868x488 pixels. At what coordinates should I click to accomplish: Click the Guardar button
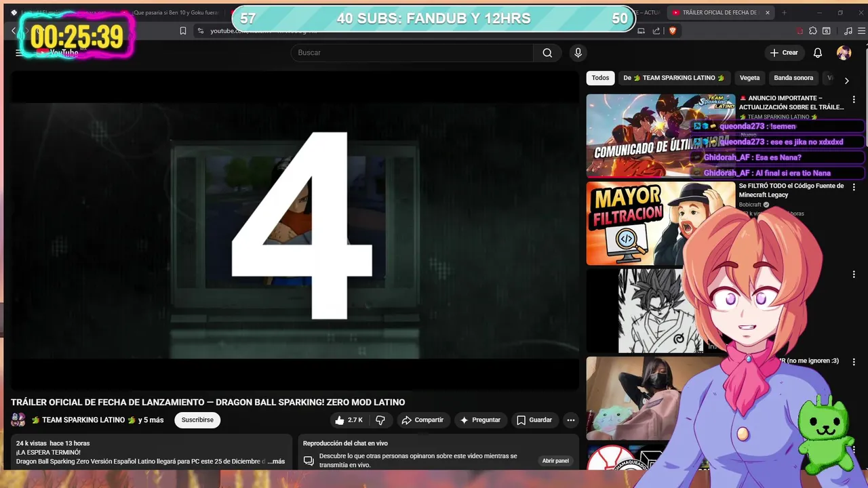click(534, 420)
